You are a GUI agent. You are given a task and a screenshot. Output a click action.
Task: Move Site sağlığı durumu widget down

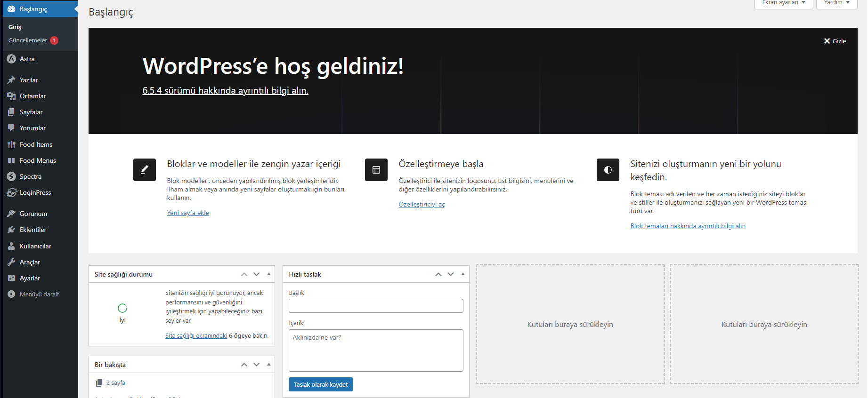click(257, 274)
